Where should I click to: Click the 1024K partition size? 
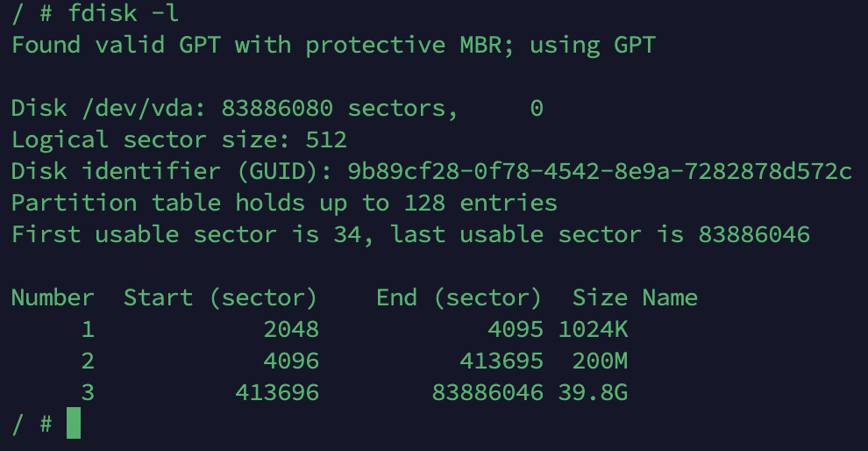click(594, 330)
